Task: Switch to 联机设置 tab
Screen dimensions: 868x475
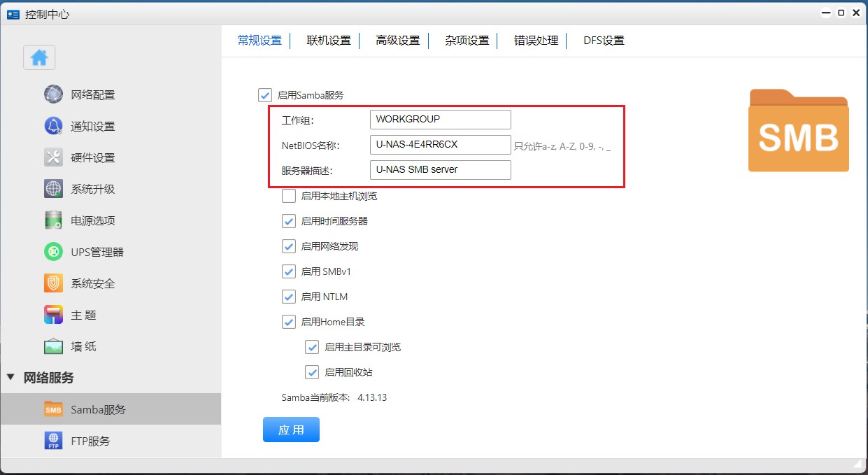Action: (329, 41)
